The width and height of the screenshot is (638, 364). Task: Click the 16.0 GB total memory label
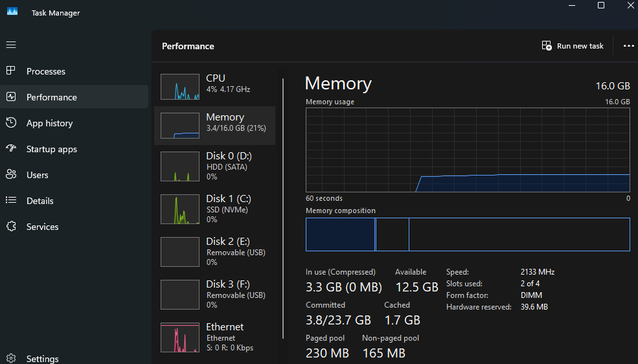(x=613, y=85)
